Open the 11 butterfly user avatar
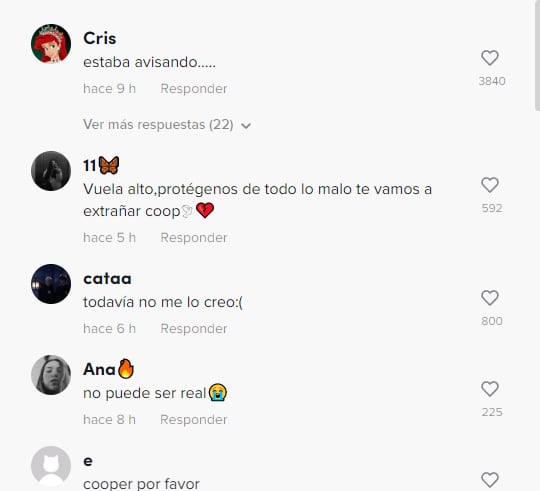 point(51,171)
